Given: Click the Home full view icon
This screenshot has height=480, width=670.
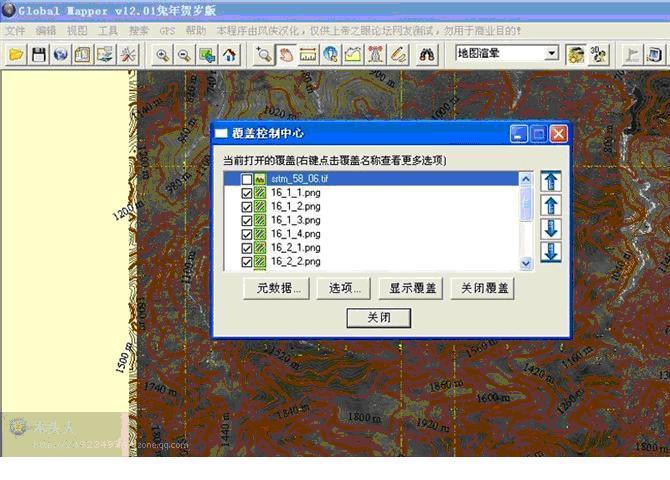Looking at the screenshot, I should pyautogui.click(x=230, y=54).
